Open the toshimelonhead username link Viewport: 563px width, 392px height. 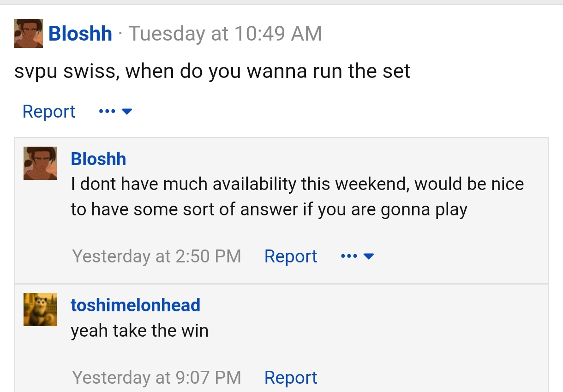(136, 305)
